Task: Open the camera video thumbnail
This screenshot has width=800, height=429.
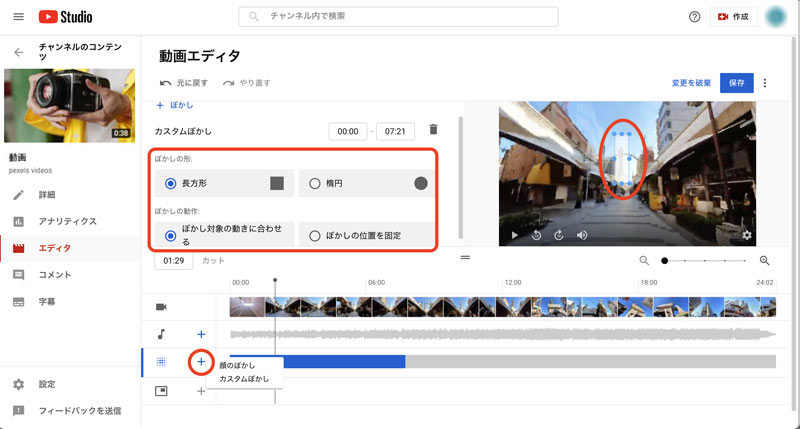Action: [69, 106]
